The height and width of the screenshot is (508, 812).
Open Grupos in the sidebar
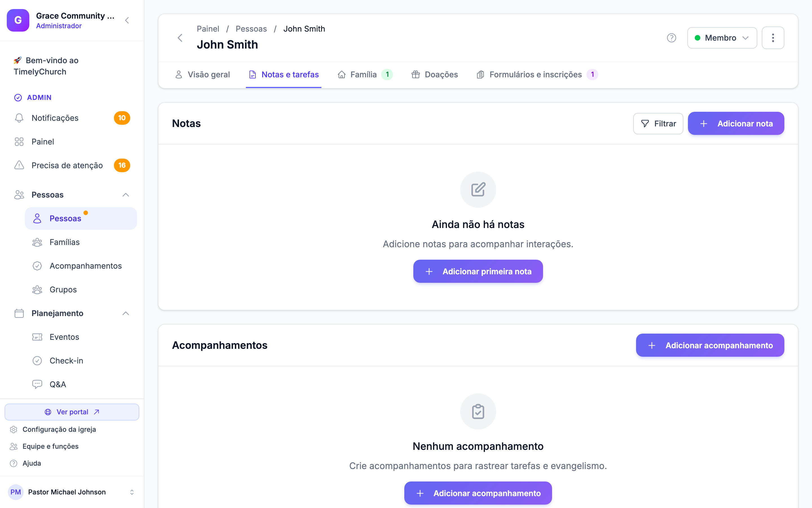[x=81, y=290]
